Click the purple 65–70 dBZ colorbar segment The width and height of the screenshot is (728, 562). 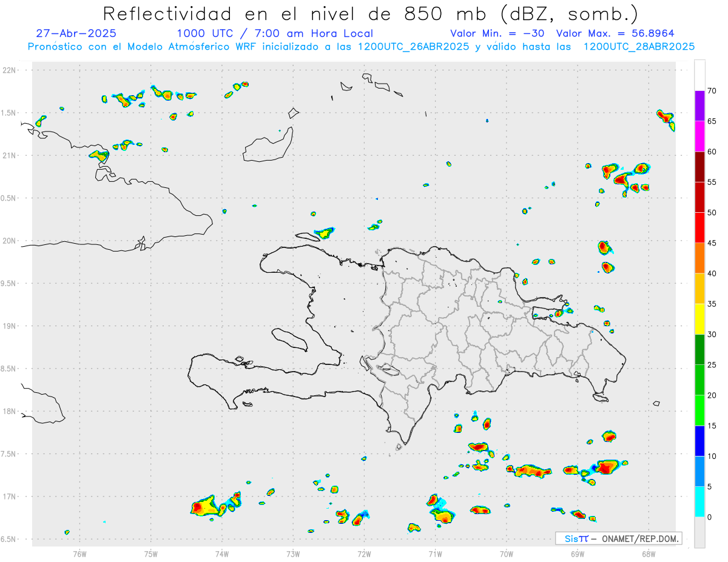pos(699,106)
